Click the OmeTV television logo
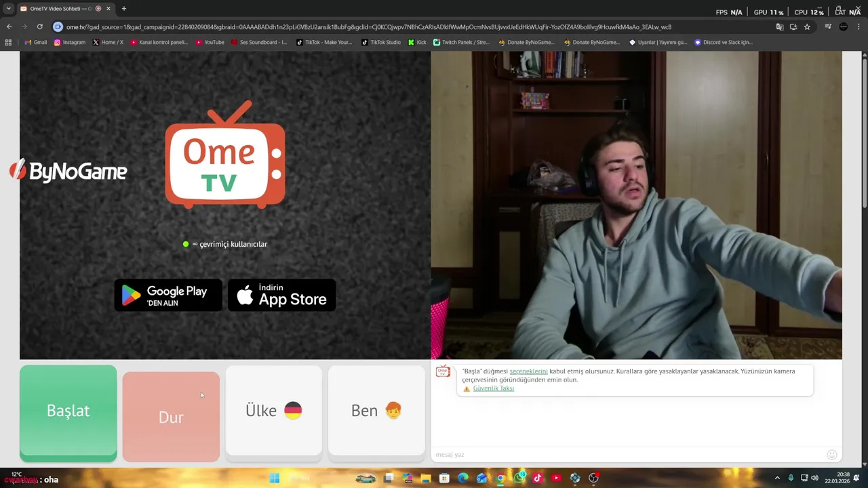 [x=225, y=155]
